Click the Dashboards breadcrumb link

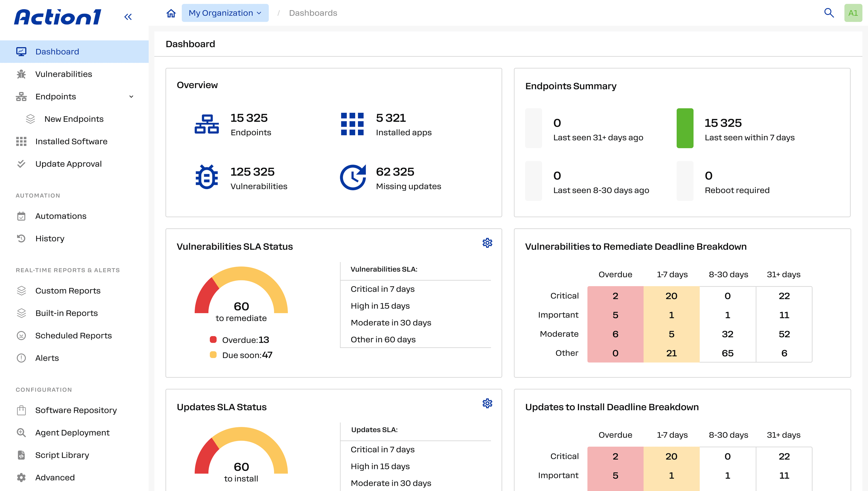click(313, 13)
